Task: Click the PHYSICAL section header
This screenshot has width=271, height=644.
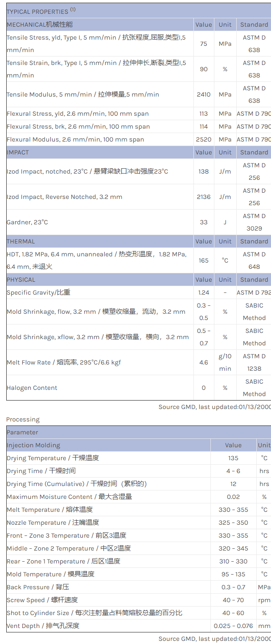Action: [21, 279]
